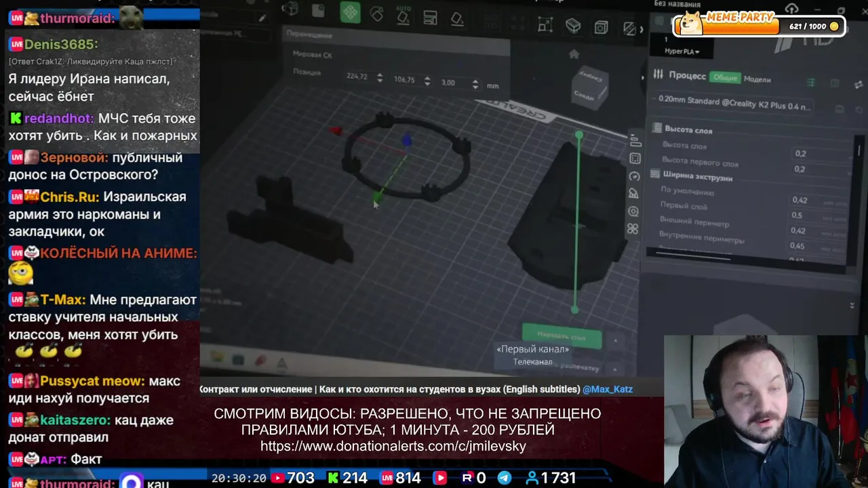The height and width of the screenshot is (488, 868).
Task: Click the stepper arrows beside the 224,72 value
Action: [380, 78]
